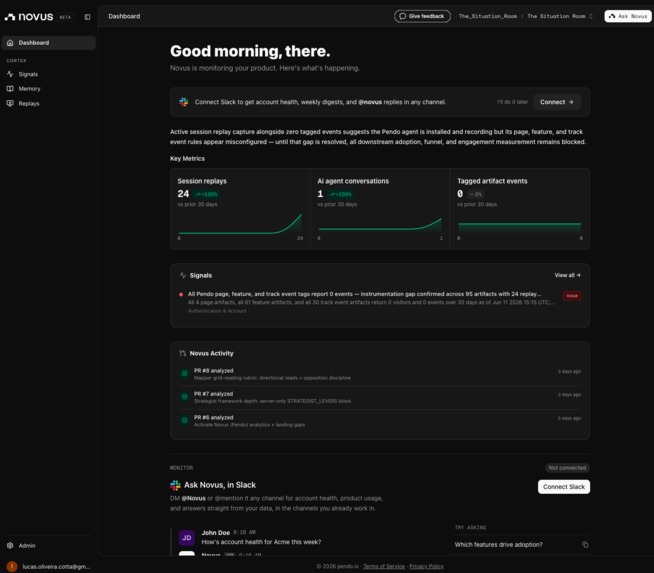
Task: Click the Not connected status badge
Action: pyautogui.click(x=567, y=468)
